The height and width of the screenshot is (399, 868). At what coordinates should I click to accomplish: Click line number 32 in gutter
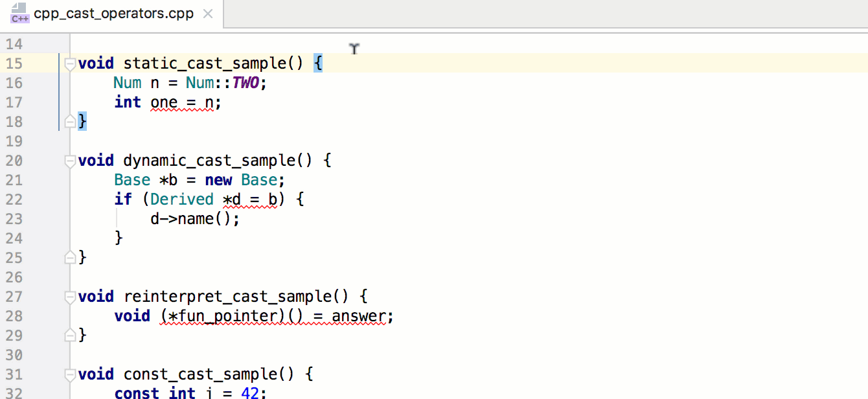coord(14,393)
